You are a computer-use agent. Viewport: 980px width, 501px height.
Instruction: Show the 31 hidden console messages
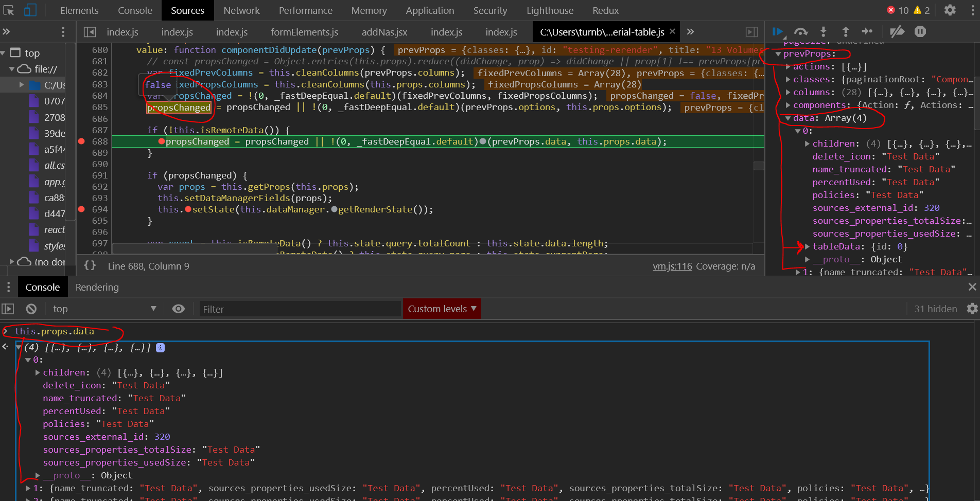(935, 309)
